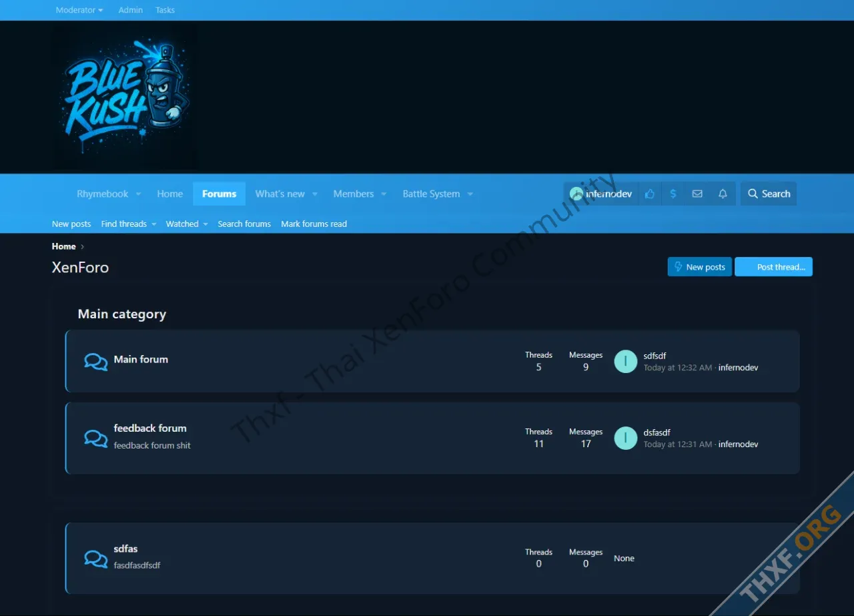This screenshot has height=616, width=854.
Task: Click the New posts button
Action: [700, 267]
